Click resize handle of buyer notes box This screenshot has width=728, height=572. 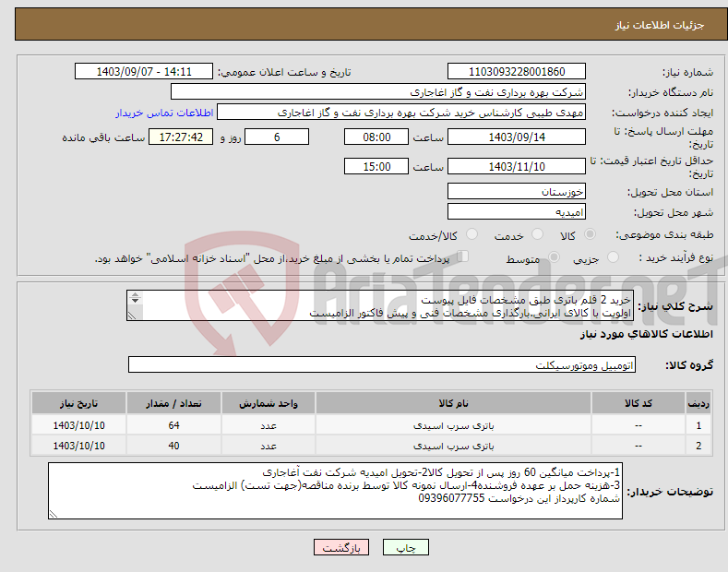(x=54, y=514)
